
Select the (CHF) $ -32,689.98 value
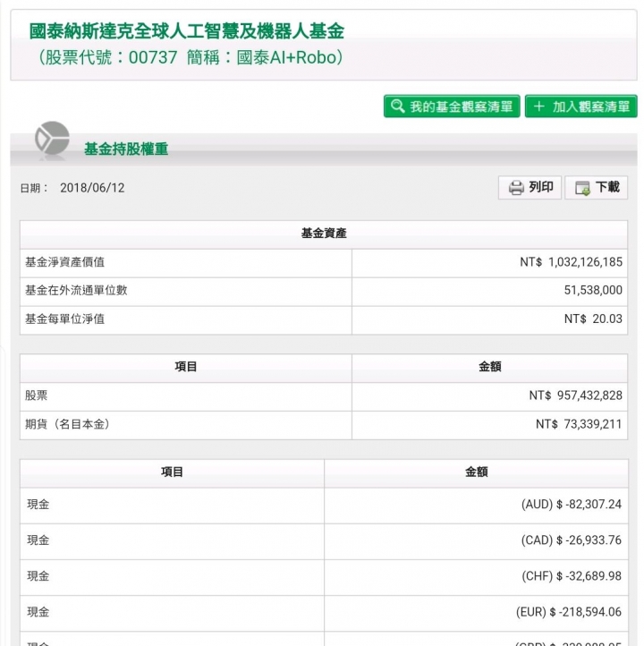[572, 576]
